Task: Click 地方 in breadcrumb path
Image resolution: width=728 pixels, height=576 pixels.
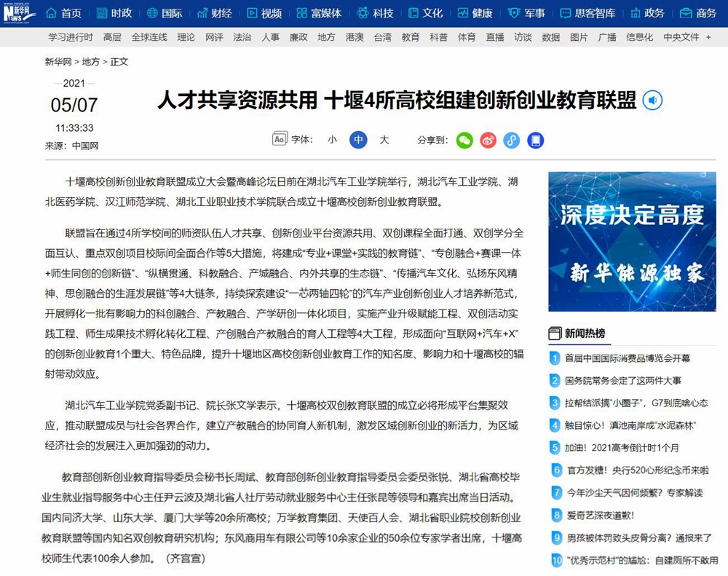Action: (91, 62)
